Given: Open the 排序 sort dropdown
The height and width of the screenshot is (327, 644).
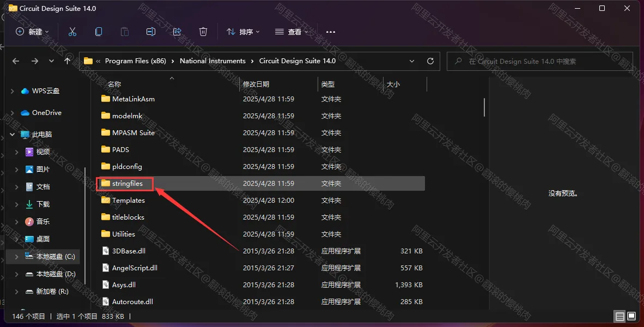Looking at the screenshot, I should click(243, 32).
